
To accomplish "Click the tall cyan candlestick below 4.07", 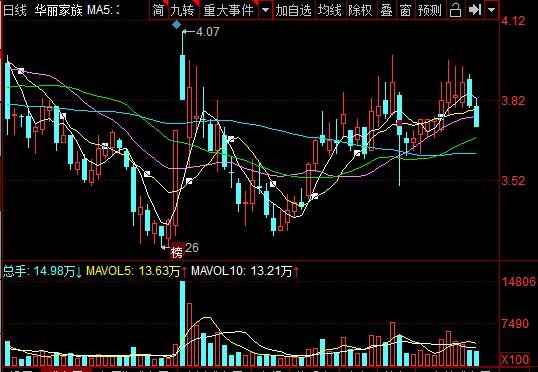I will pos(183,77).
